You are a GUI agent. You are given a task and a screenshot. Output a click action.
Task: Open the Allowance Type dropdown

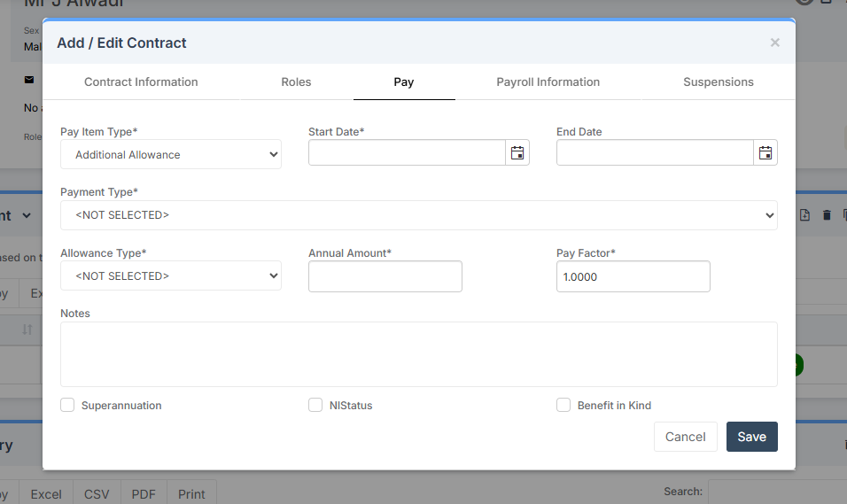[x=171, y=275]
